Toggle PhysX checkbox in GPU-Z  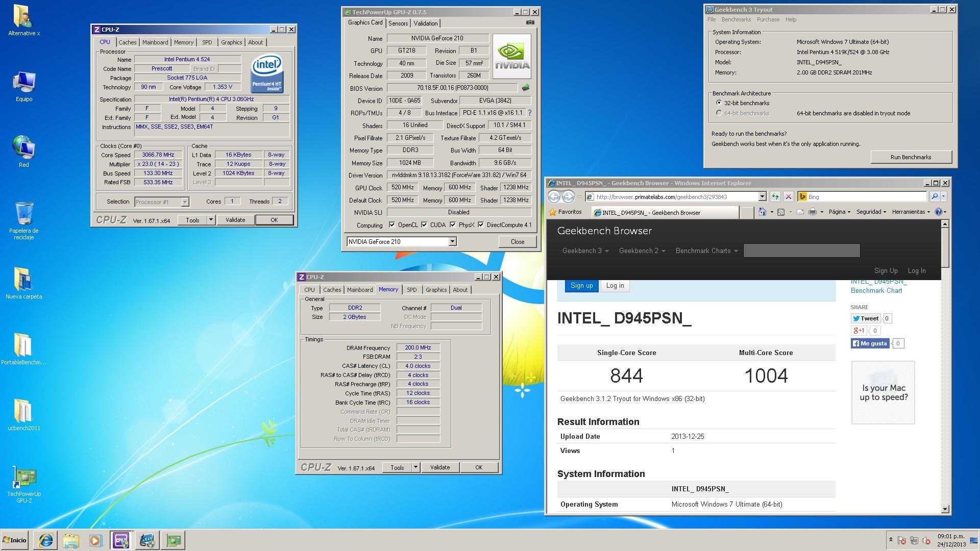pyautogui.click(x=453, y=224)
